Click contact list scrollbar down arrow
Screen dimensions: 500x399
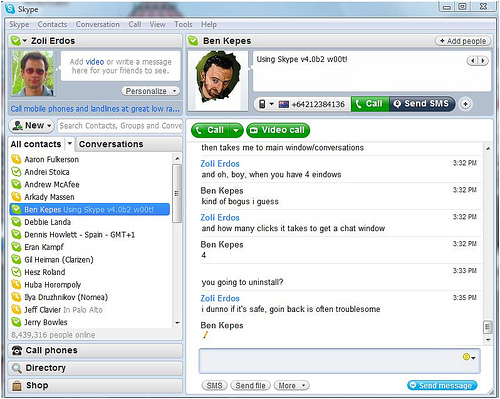pos(177,323)
